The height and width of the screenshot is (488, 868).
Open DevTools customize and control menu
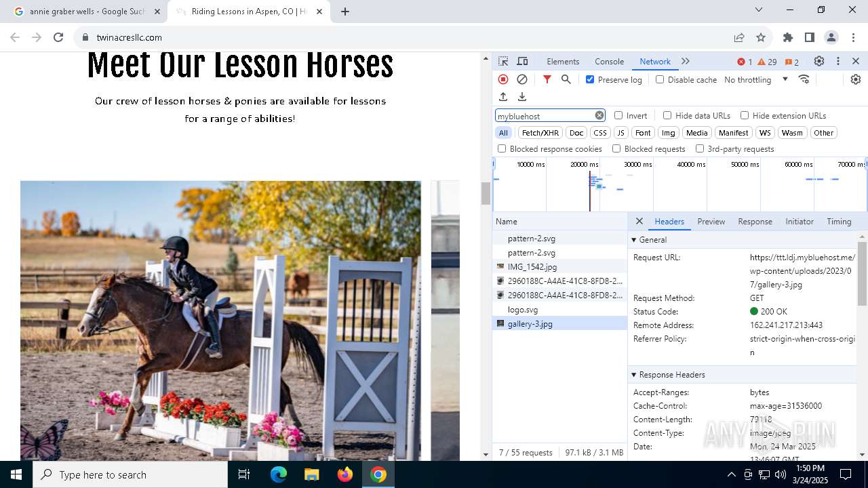point(838,61)
